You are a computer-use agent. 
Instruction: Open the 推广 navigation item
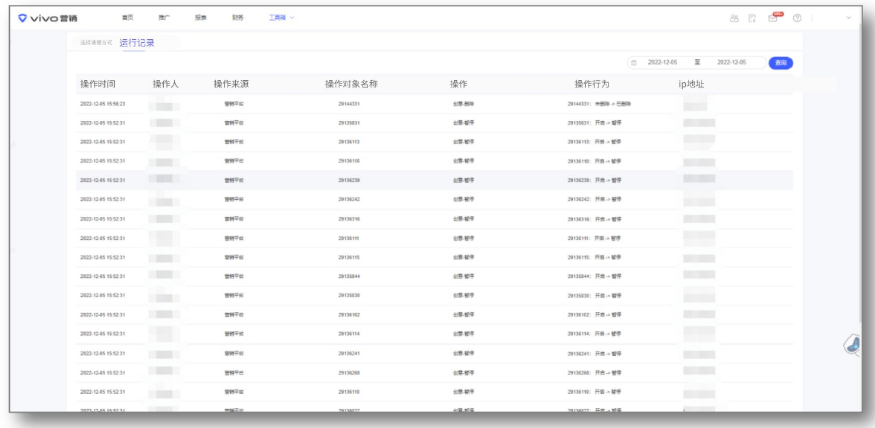pos(163,18)
